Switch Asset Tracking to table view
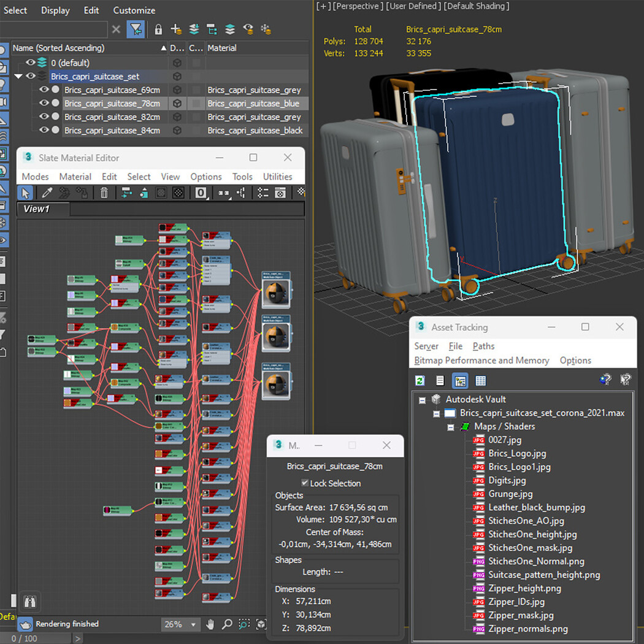 tap(480, 381)
